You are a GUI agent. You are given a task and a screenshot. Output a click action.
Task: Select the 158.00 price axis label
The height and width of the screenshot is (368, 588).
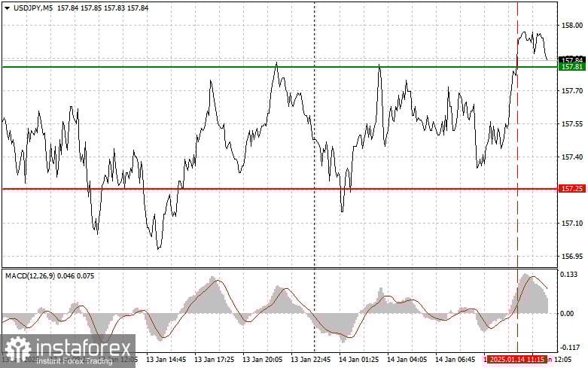[x=572, y=25]
